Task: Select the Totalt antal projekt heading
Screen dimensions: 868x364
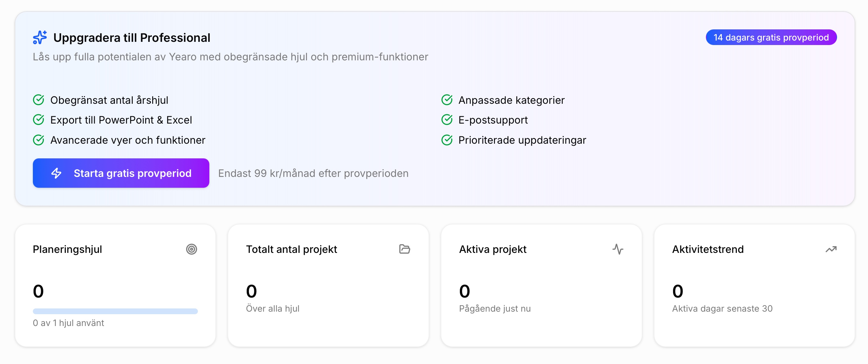Action: (x=291, y=249)
